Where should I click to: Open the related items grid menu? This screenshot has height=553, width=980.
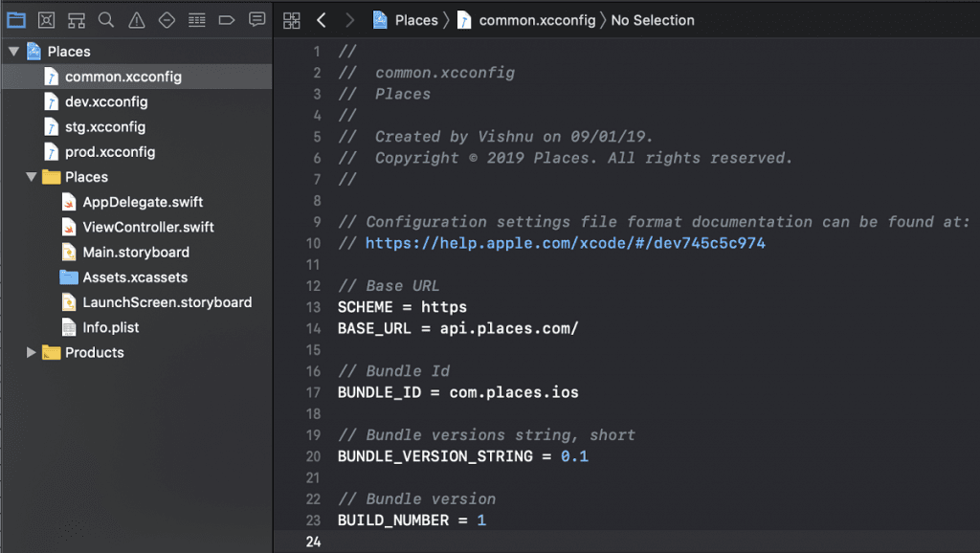291,21
